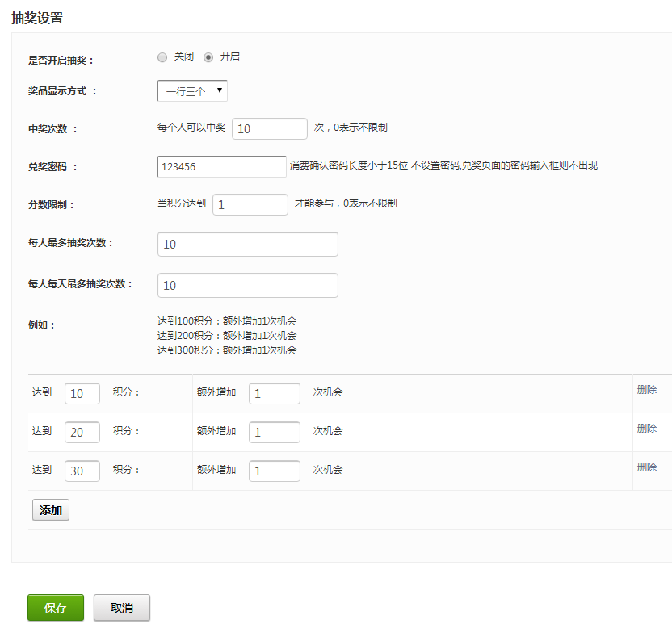Click the 次，0表示不限制 hint text
672x624 pixels.
coord(351,128)
